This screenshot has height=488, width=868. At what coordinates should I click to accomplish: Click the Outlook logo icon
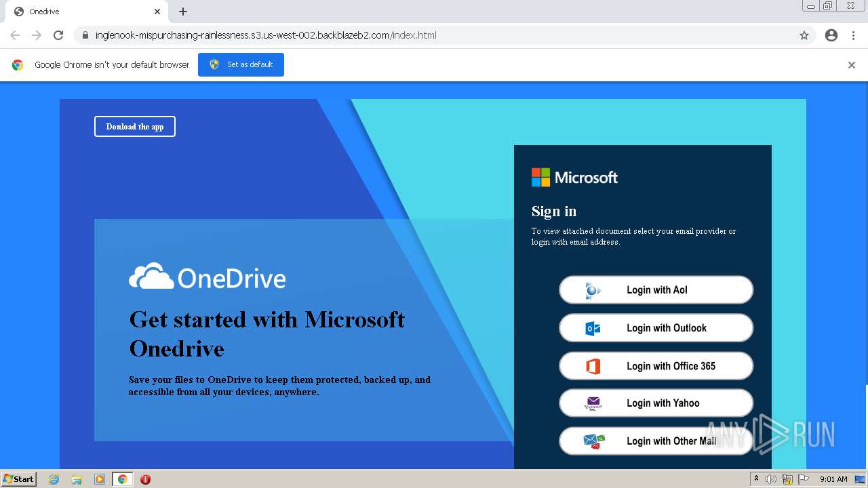click(x=593, y=329)
